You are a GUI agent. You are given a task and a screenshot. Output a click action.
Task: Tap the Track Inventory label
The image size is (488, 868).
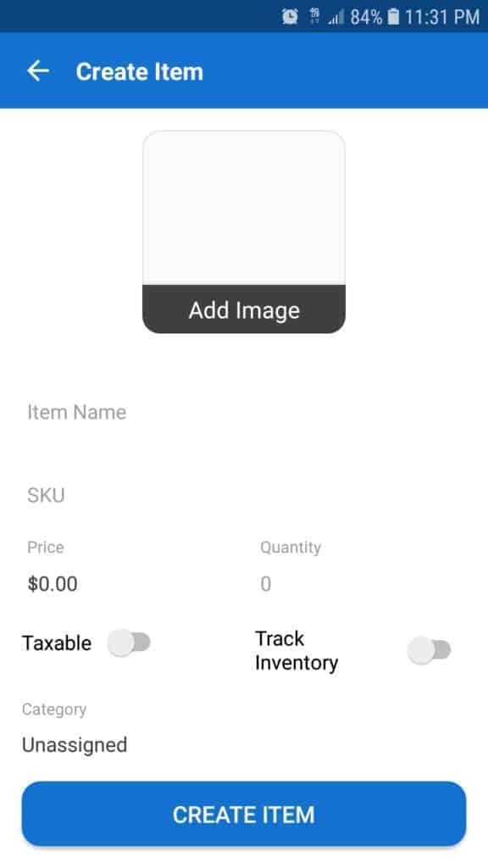coord(297,650)
